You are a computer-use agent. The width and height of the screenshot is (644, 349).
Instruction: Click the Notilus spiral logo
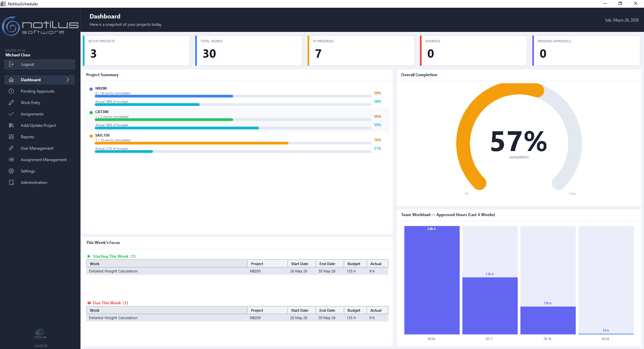point(11,26)
